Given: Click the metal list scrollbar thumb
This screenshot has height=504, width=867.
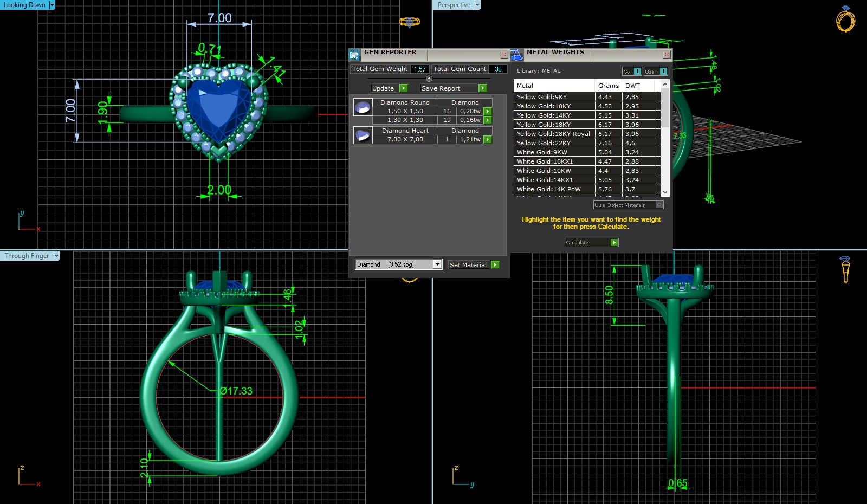Looking at the screenshot, I should coord(665,108).
